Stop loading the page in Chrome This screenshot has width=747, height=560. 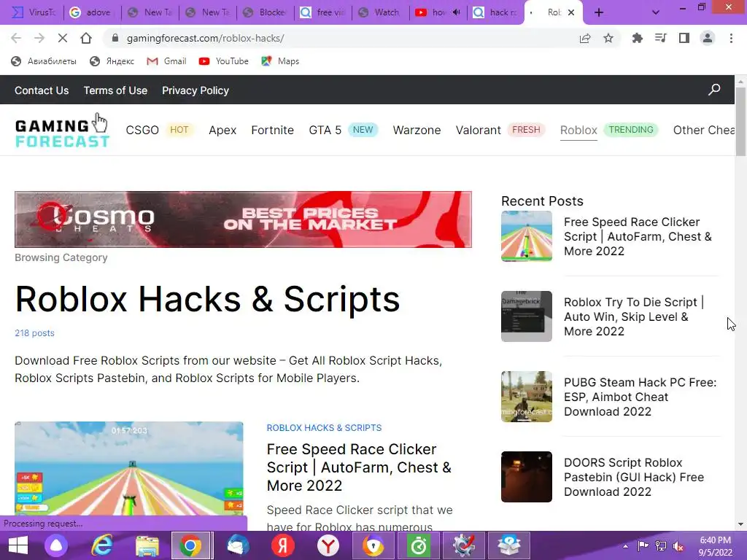click(63, 38)
